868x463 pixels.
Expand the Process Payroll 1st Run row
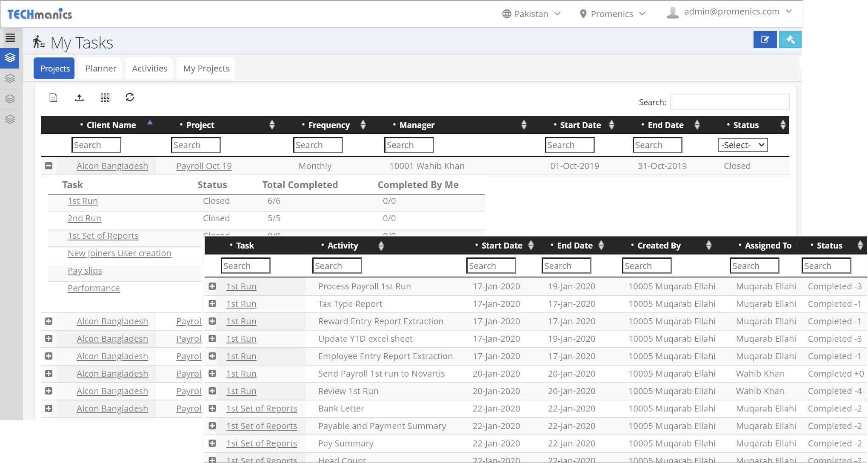tap(212, 286)
